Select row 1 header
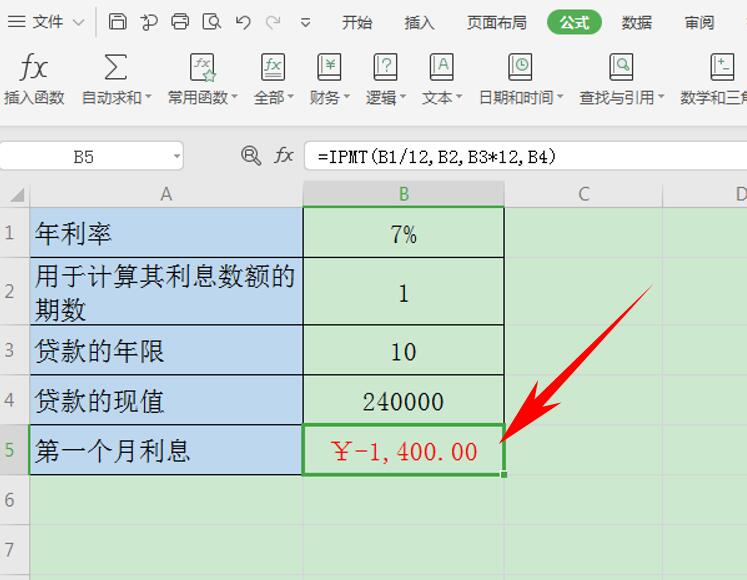 pyautogui.click(x=14, y=233)
